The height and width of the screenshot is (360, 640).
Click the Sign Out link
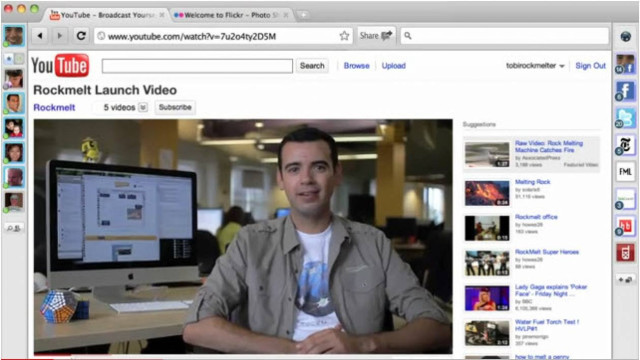click(590, 66)
